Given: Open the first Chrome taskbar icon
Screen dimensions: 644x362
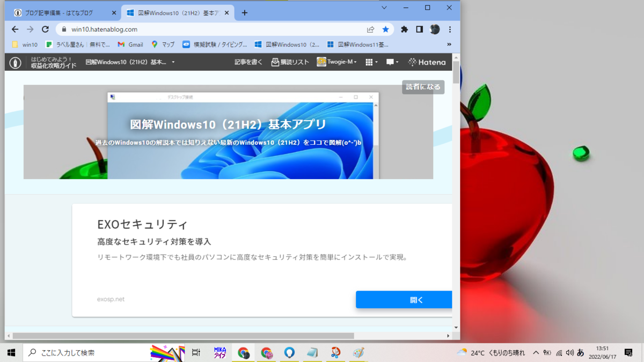Looking at the screenshot, I should 244,352.
